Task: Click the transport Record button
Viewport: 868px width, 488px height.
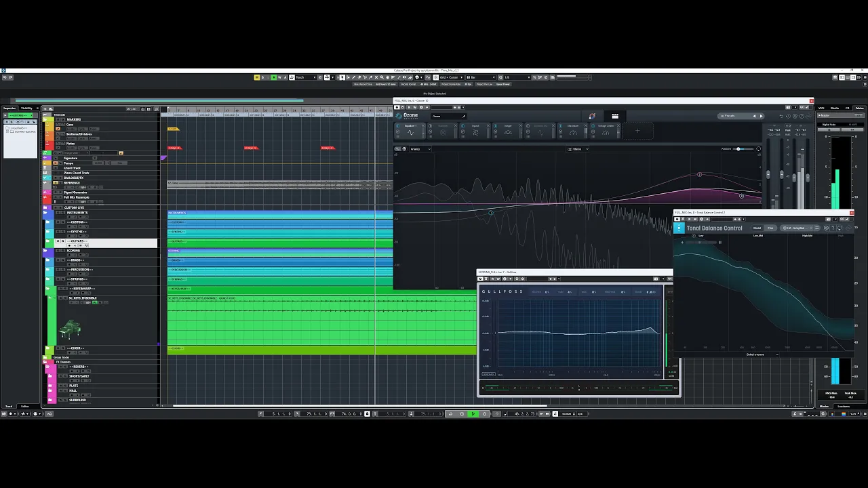Action: pos(485,413)
